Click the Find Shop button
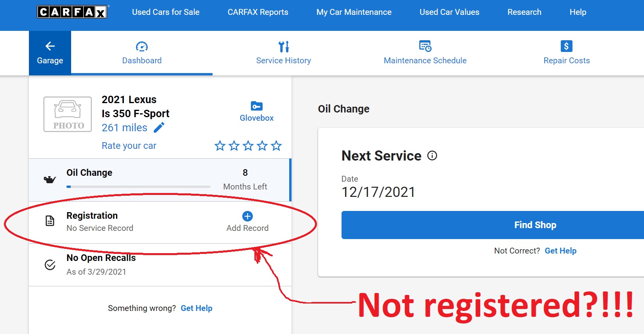Screen dimensions: 644x334 (493, 225)
